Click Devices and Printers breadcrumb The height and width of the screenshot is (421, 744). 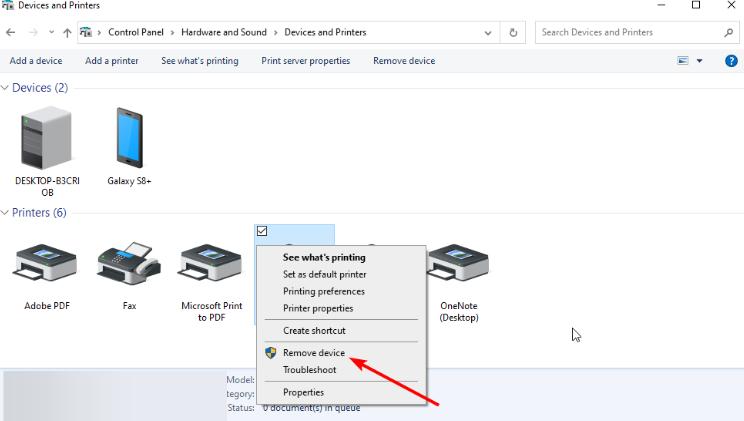pyautogui.click(x=326, y=32)
